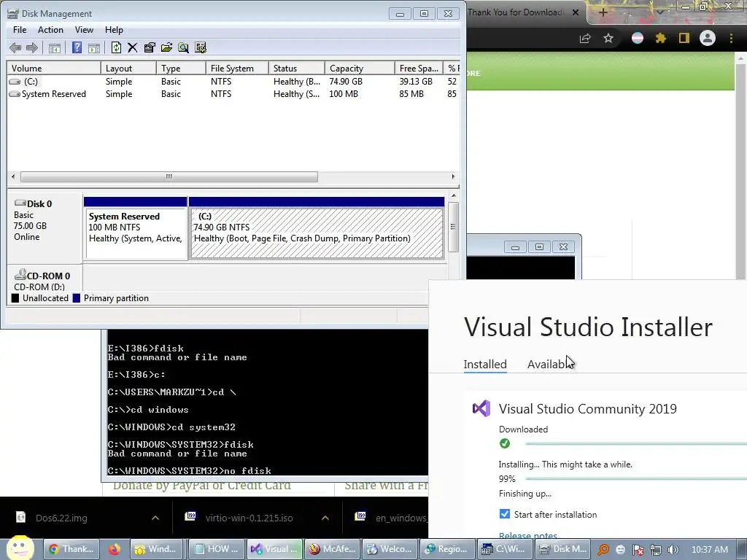Click the scroll right arrow of volume list scrollbar
This screenshot has width=747, height=560.
point(453,176)
